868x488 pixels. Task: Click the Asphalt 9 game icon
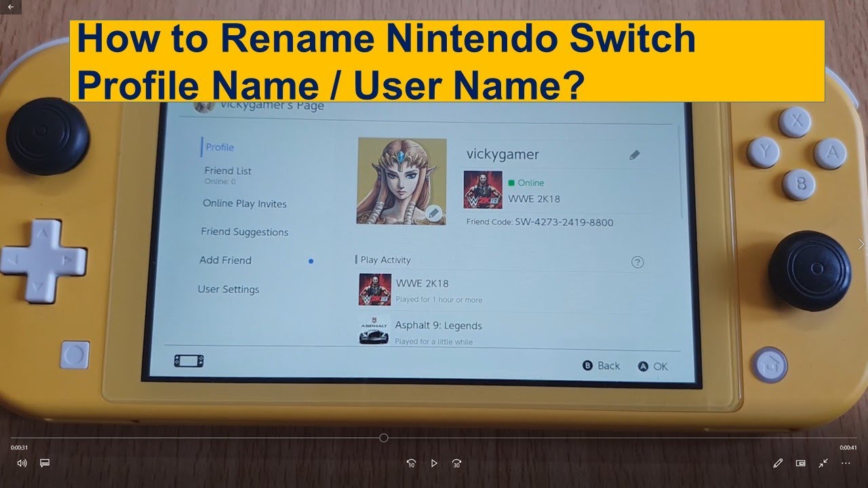tap(374, 331)
